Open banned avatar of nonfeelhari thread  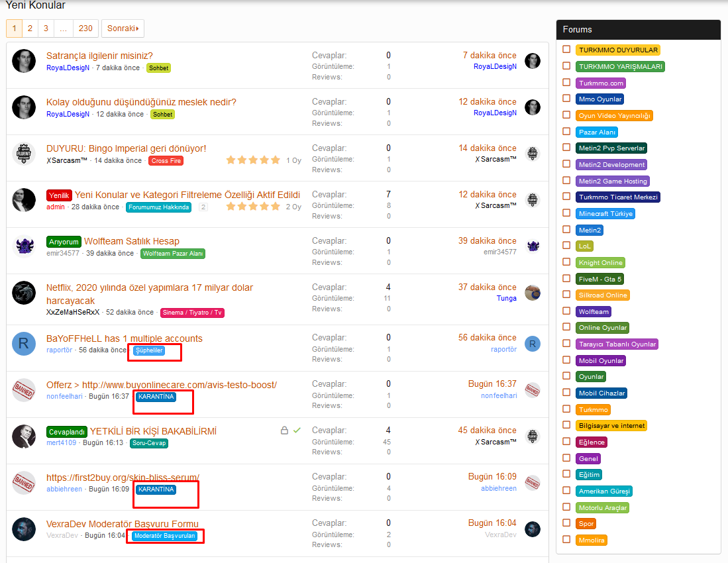(x=24, y=390)
